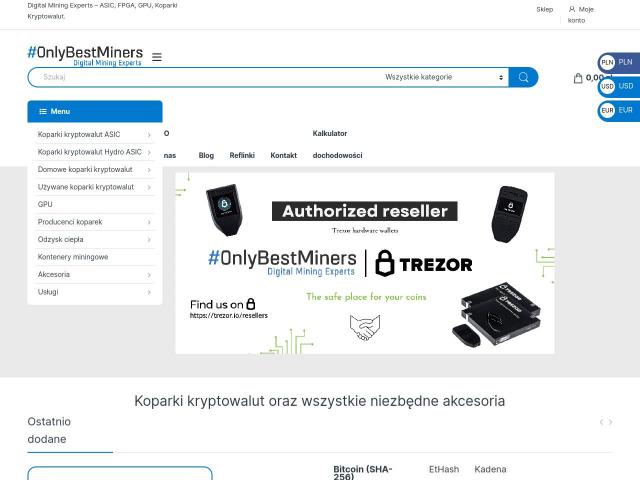Click the cart total 0,00 amount
This screenshot has width=640, height=480.
click(599, 78)
